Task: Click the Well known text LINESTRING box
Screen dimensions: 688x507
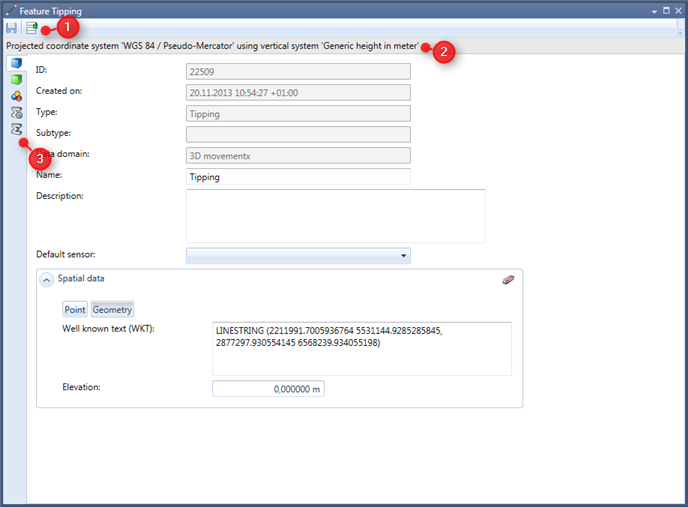Action: [x=361, y=348]
